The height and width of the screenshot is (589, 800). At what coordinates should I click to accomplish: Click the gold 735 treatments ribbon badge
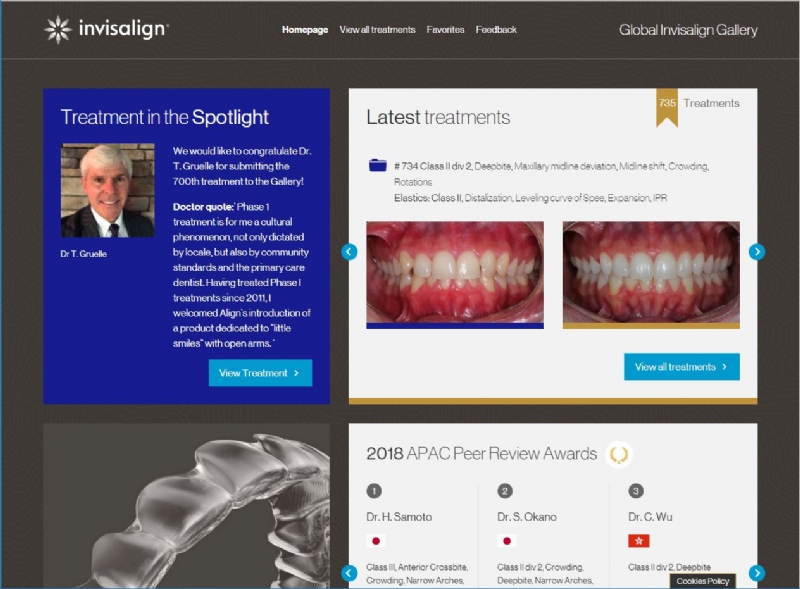coord(667,107)
